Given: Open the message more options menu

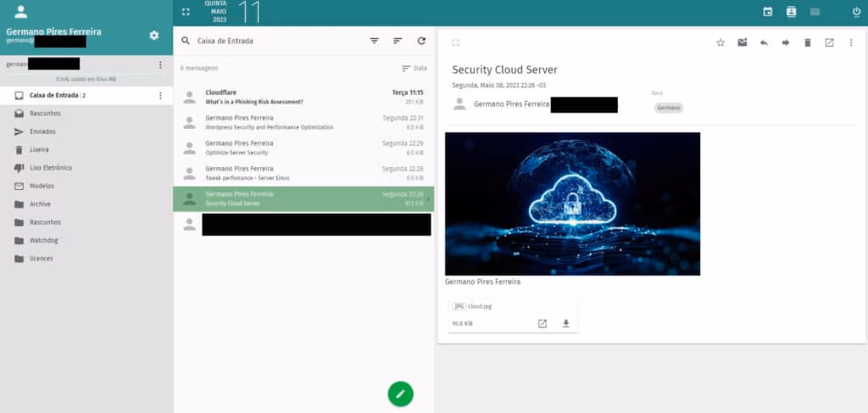Looking at the screenshot, I should 851,42.
